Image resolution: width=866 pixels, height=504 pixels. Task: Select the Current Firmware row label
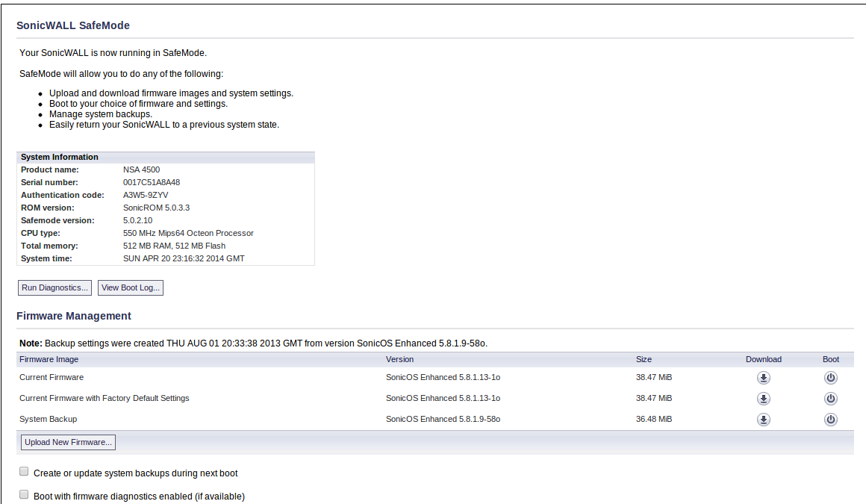pos(52,378)
